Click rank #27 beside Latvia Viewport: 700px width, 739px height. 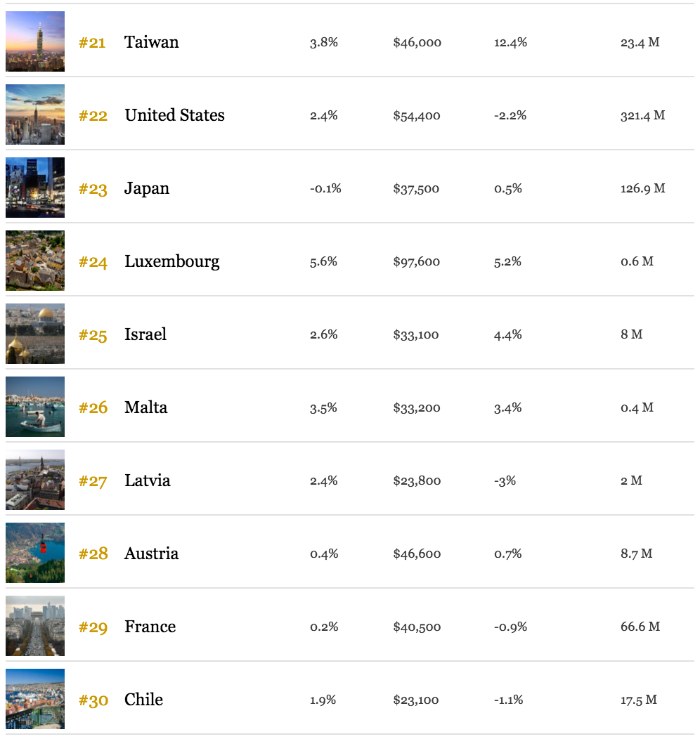[x=93, y=481]
